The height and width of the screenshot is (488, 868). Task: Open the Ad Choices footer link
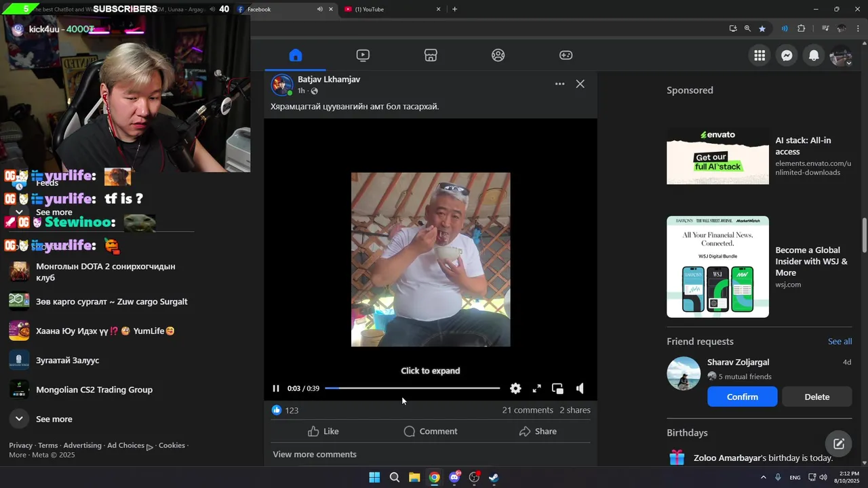pyautogui.click(x=130, y=446)
